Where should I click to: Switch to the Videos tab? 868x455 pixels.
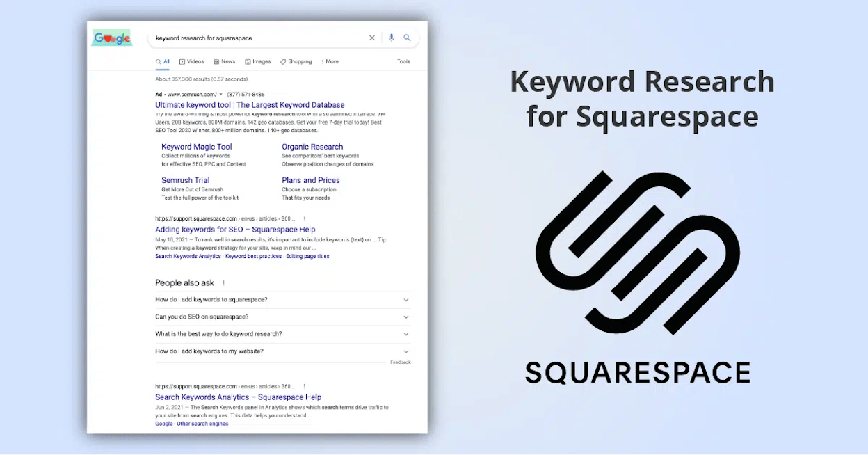click(x=192, y=61)
